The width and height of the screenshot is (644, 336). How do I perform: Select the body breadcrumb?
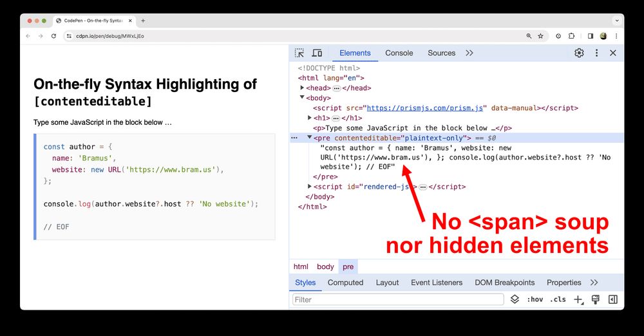point(325,266)
